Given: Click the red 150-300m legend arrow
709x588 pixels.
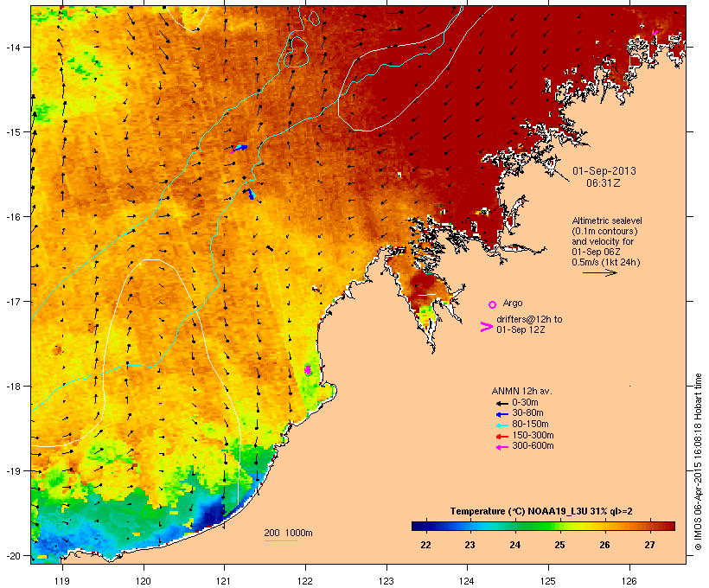Looking at the screenshot, I should [501, 437].
